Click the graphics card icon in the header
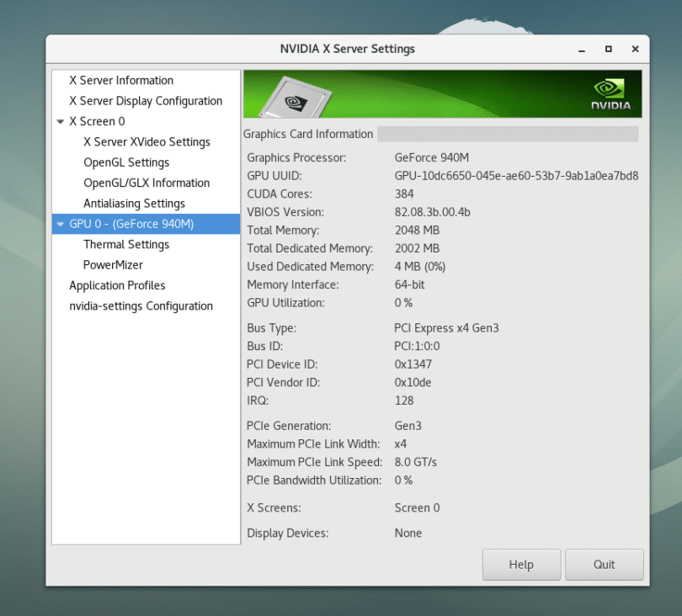 coord(295,93)
